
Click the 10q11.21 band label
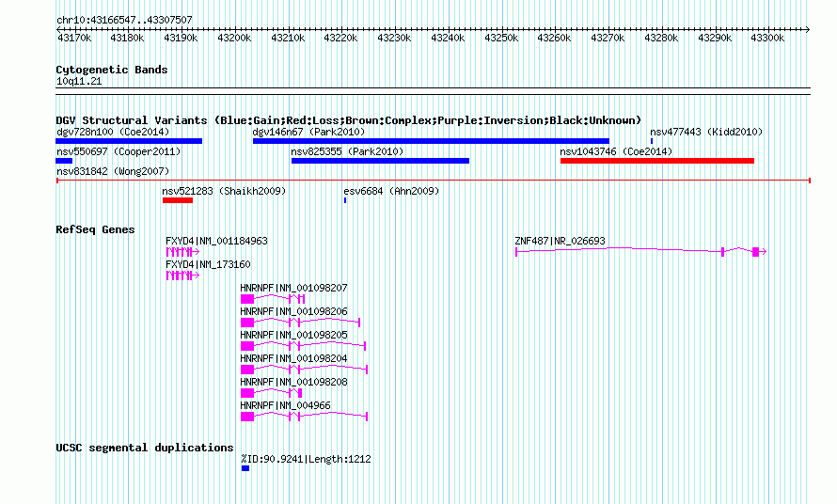point(79,82)
